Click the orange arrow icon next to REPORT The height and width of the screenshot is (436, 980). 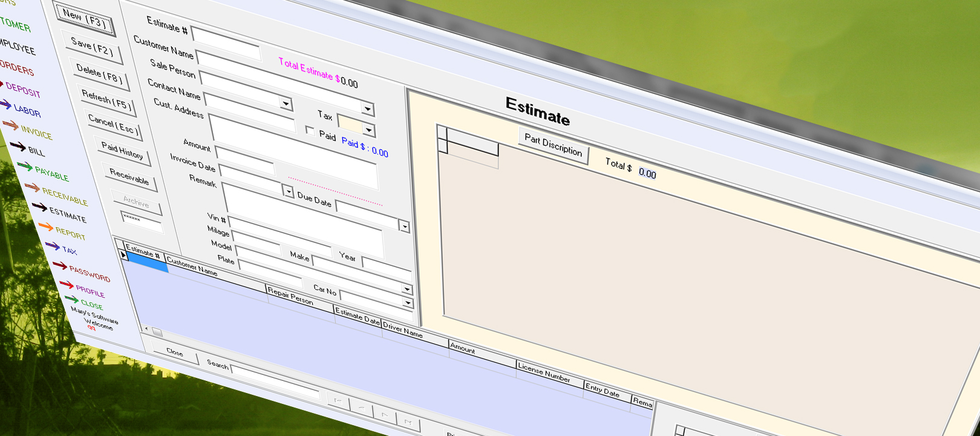pos(45,227)
